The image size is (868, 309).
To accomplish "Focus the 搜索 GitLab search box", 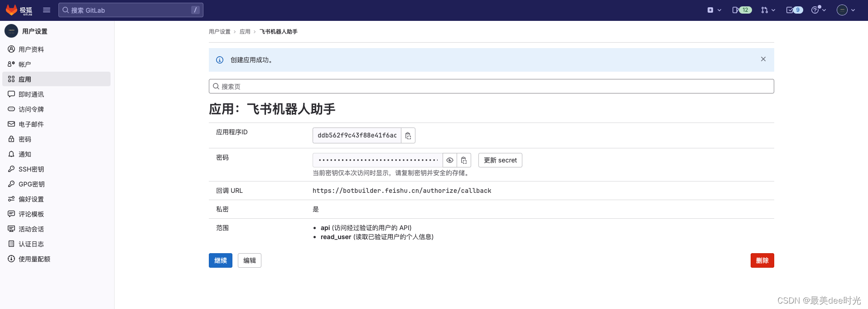I will coord(131,10).
